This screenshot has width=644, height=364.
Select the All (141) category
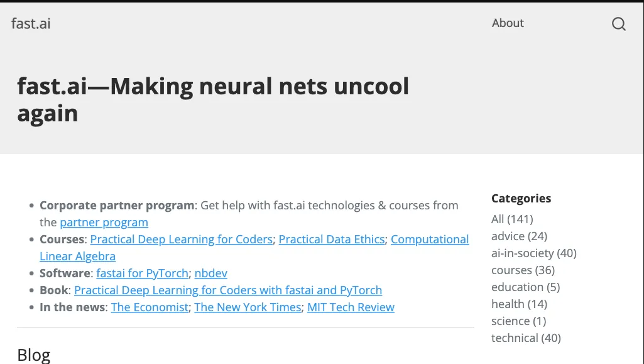[512, 219]
